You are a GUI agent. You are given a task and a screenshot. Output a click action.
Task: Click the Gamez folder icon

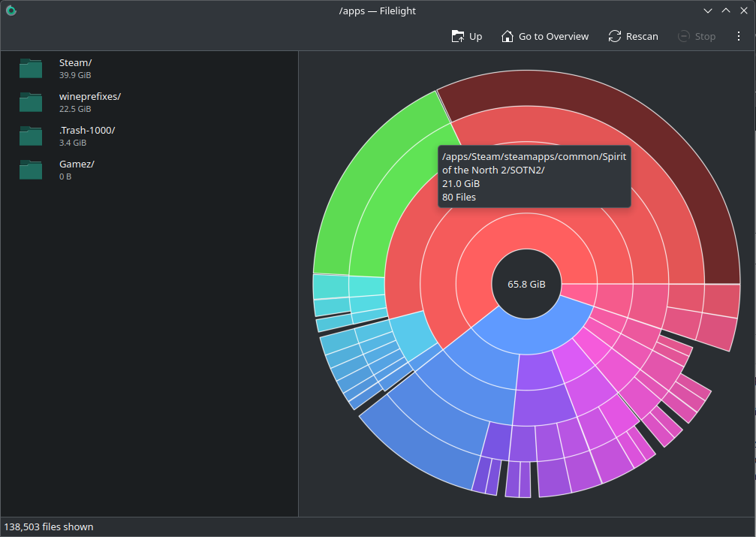[31, 170]
